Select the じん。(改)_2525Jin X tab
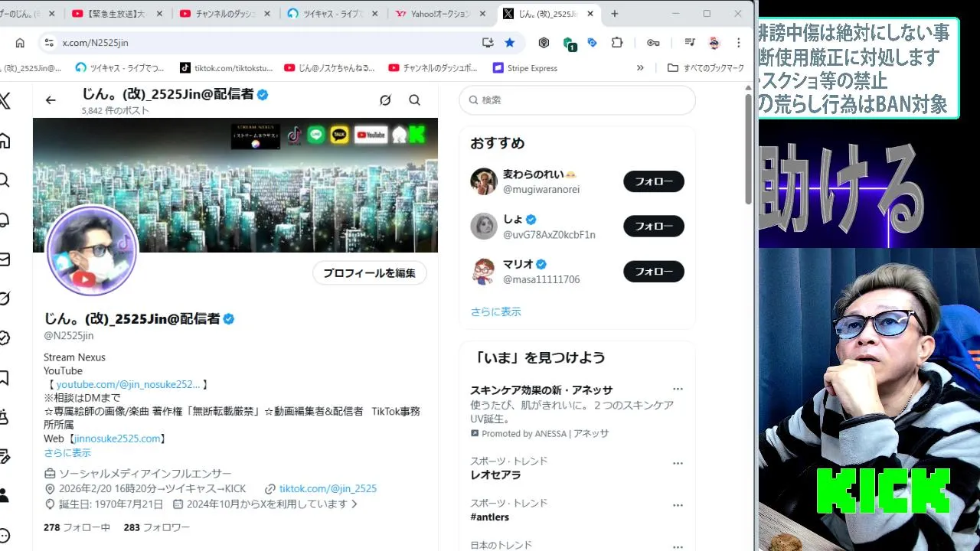The width and height of the screenshot is (980, 551). (x=549, y=14)
